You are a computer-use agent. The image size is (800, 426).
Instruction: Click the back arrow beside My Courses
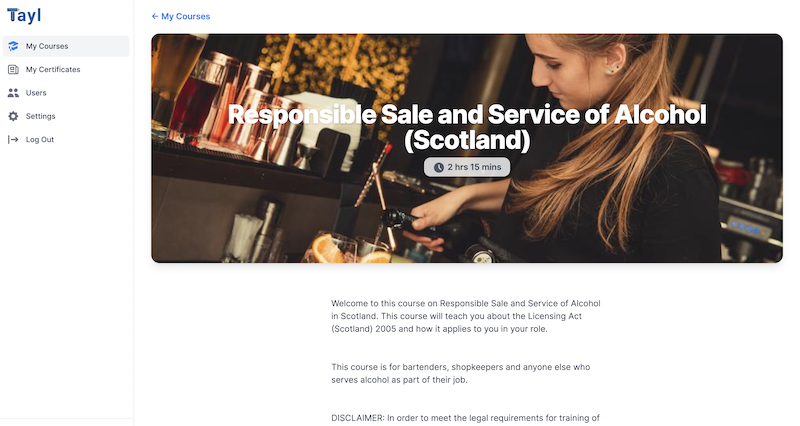(x=155, y=16)
